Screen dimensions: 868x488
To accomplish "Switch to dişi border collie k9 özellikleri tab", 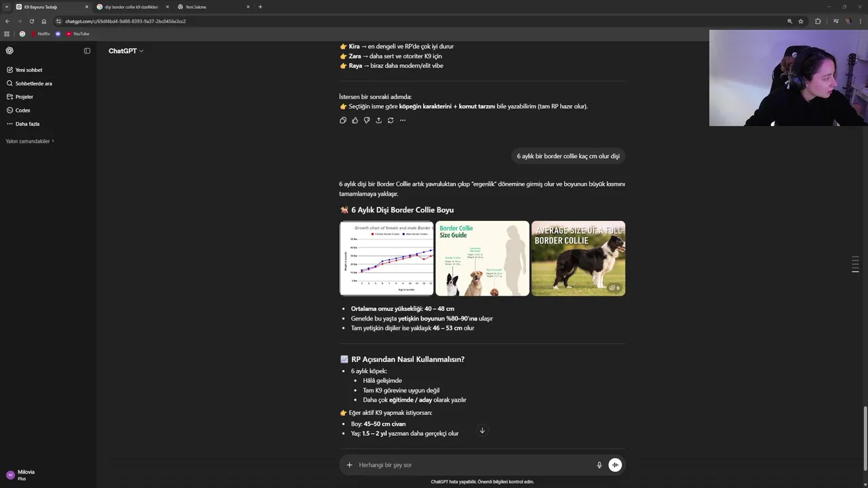I will [133, 7].
